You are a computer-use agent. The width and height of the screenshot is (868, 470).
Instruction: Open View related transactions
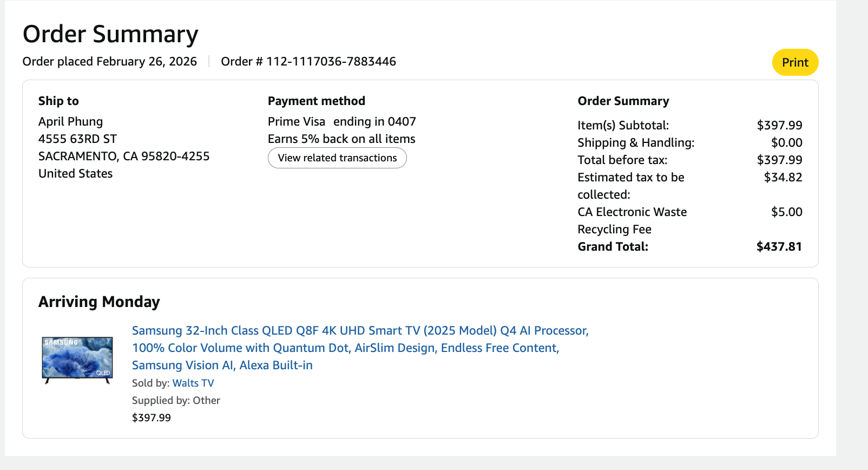337,158
